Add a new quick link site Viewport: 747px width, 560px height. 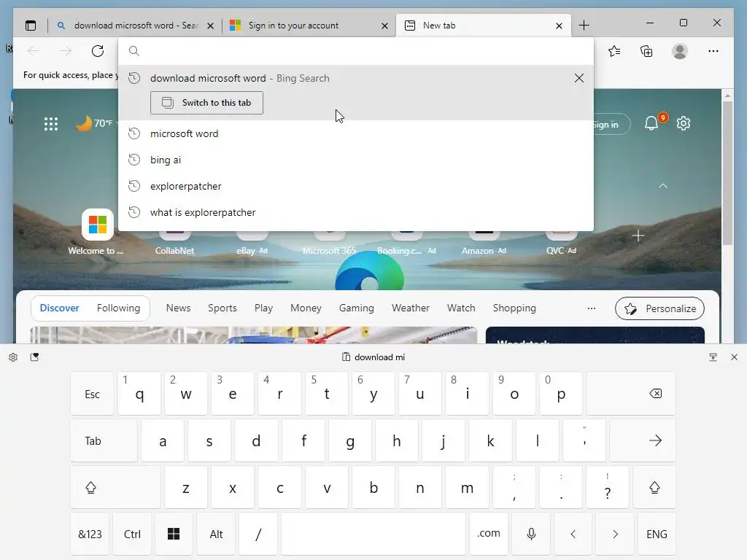pos(638,236)
